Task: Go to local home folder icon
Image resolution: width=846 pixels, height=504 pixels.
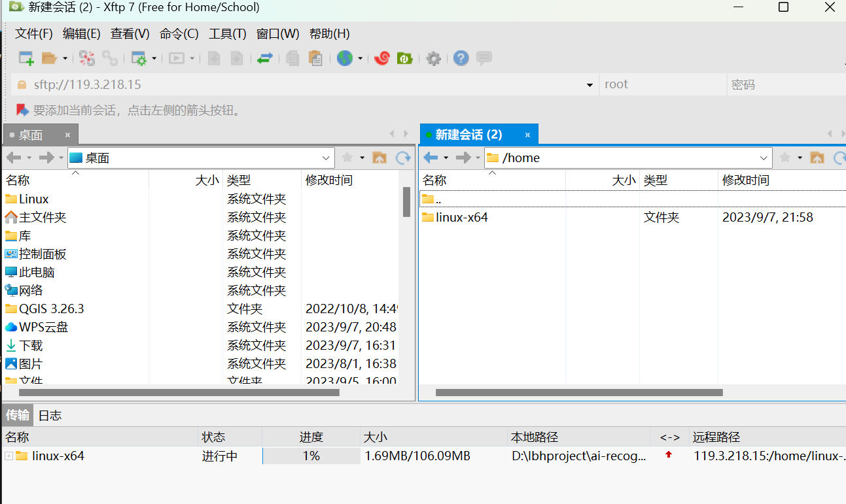Action: [x=379, y=158]
